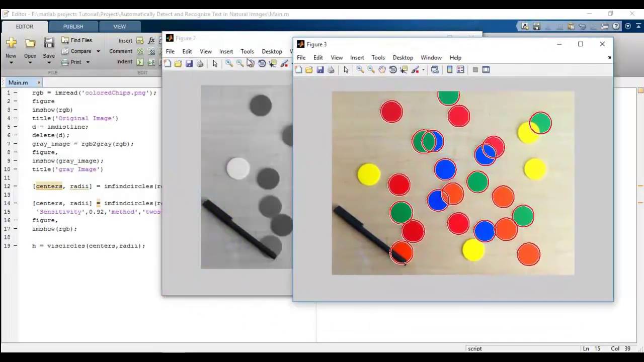Select Edit Plot arrow in Figure 2 toolbar
The image size is (644, 362).
[215, 63]
